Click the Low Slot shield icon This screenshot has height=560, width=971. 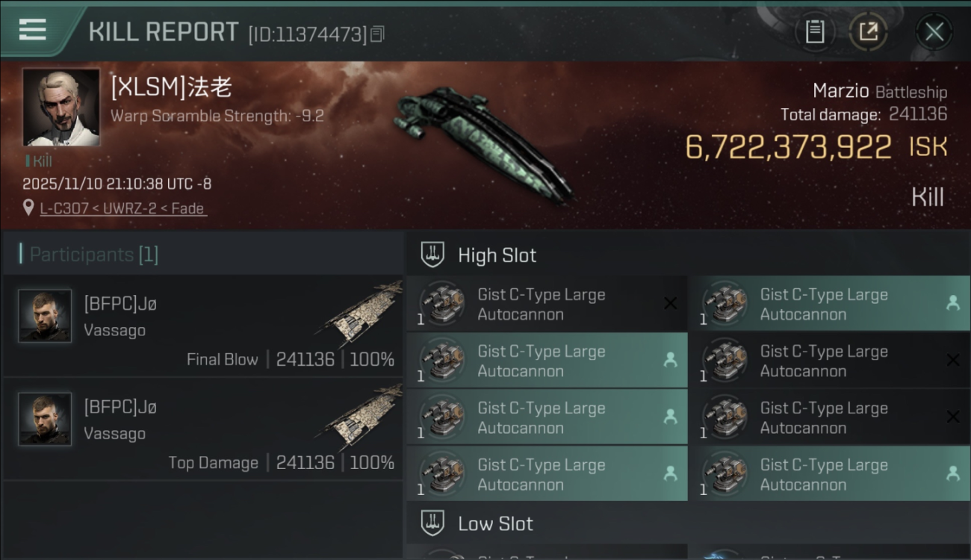432,523
